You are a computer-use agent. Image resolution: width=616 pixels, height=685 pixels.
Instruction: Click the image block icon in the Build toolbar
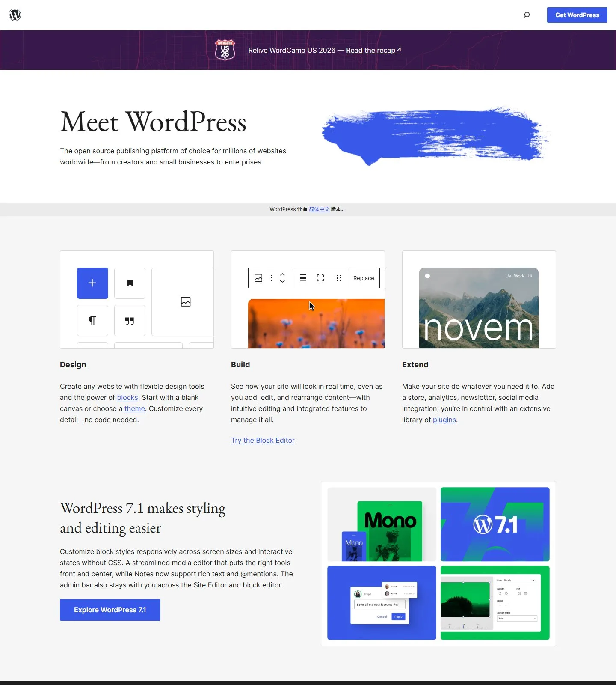point(258,278)
